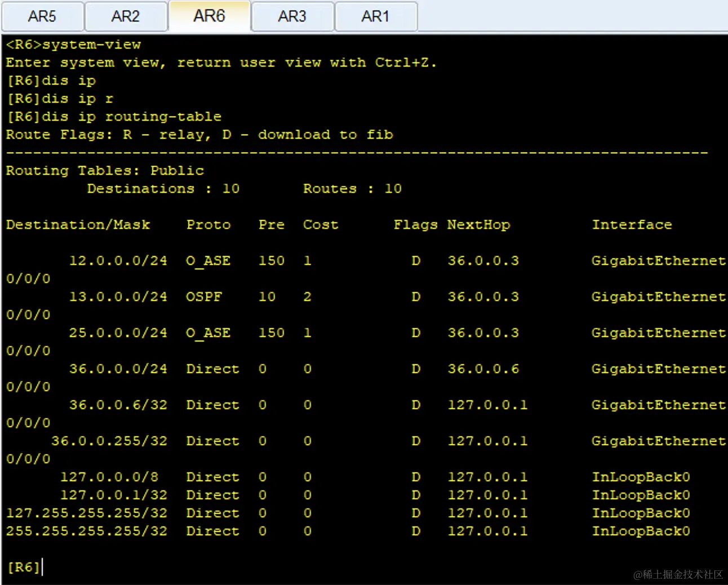Click the 'Routing Tables: Public' heading
The image size is (728, 585).
[x=105, y=171]
